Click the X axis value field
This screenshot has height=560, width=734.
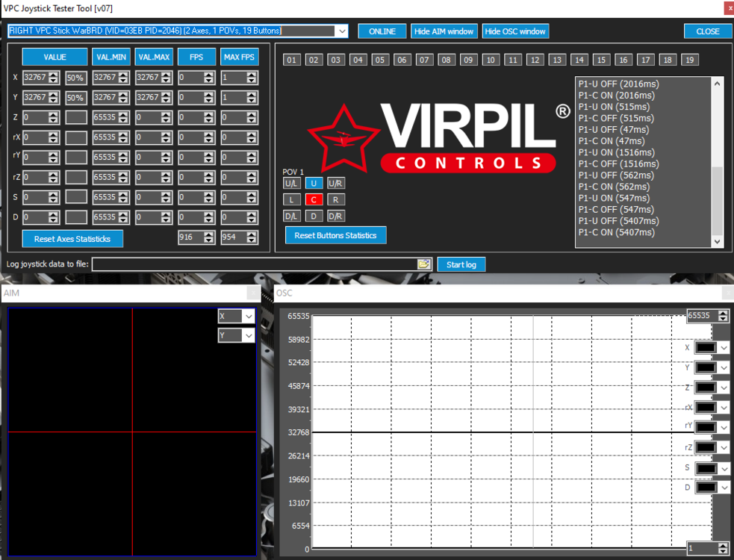tap(36, 78)
